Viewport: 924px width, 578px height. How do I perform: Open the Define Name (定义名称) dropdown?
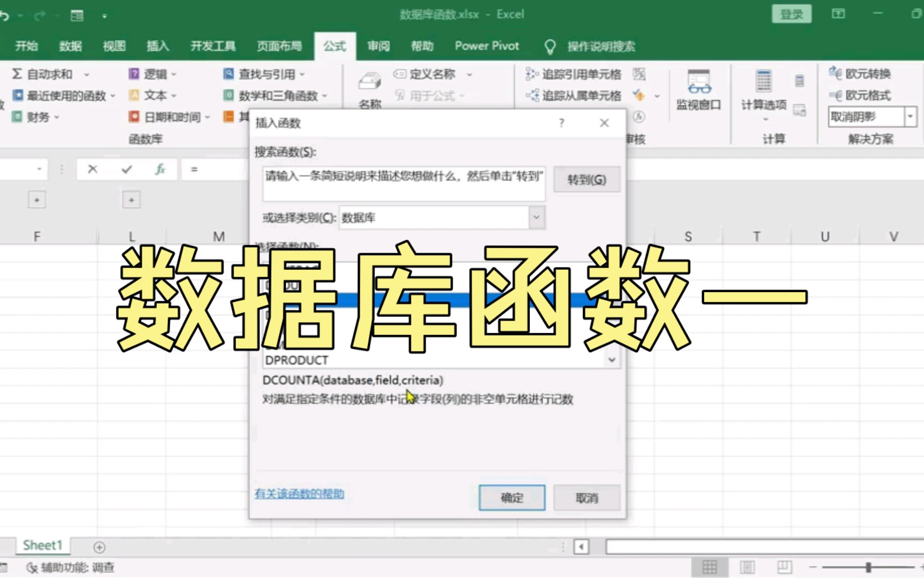coord(469,74)
